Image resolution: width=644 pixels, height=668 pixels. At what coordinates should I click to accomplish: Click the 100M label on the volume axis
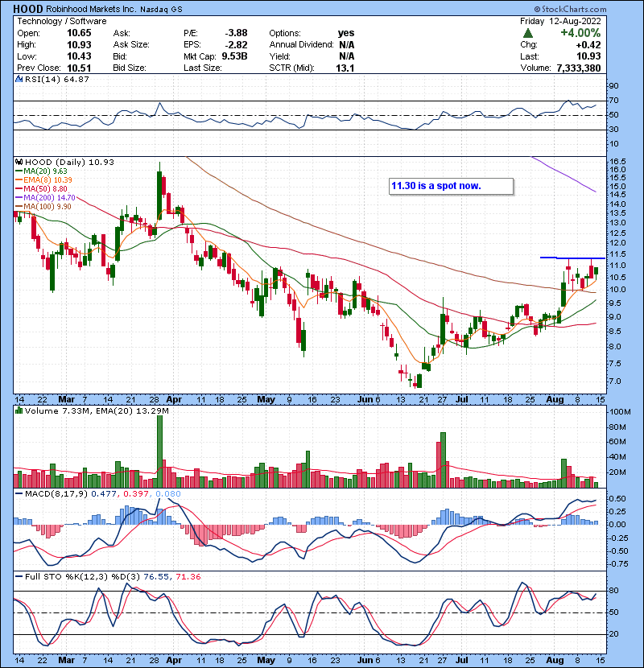pyautogui.click(x=620, y=412)
